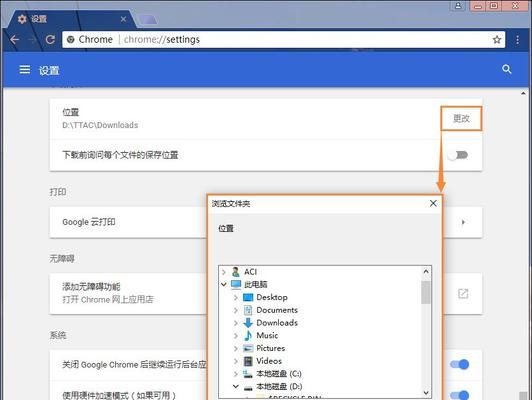The height and width of the screenshot is (400, 532).
Task: Click the folder tree scrollbar thumb
Action: 426,292
